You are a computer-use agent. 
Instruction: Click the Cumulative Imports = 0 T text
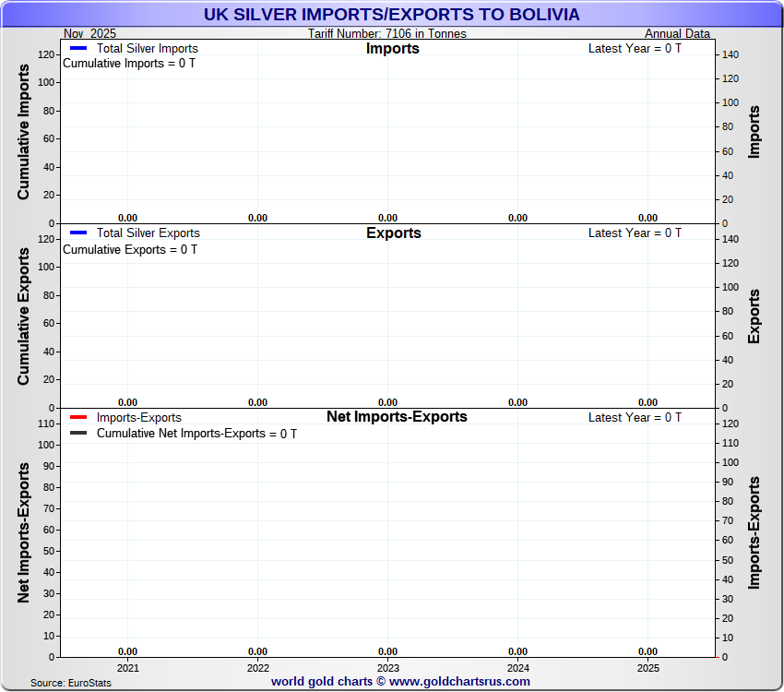coord(129,64)
